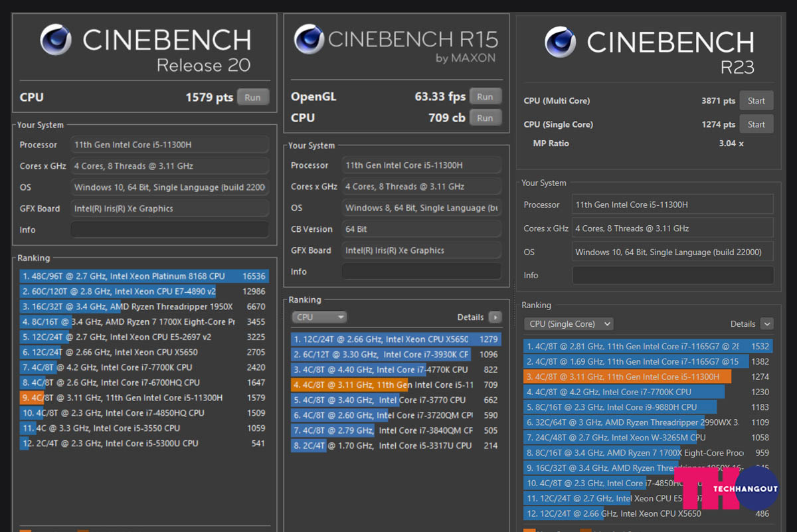This screenshot has width=797, height=532.
Task: Select Xeon CPU E7-4890 v2 row in R20
Action: click(144, 292)
